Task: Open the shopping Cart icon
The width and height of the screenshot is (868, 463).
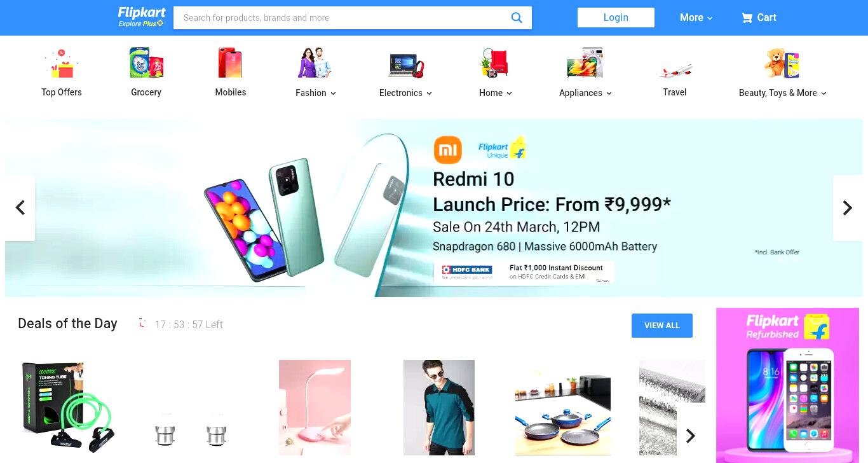Action: click(747, 18)
